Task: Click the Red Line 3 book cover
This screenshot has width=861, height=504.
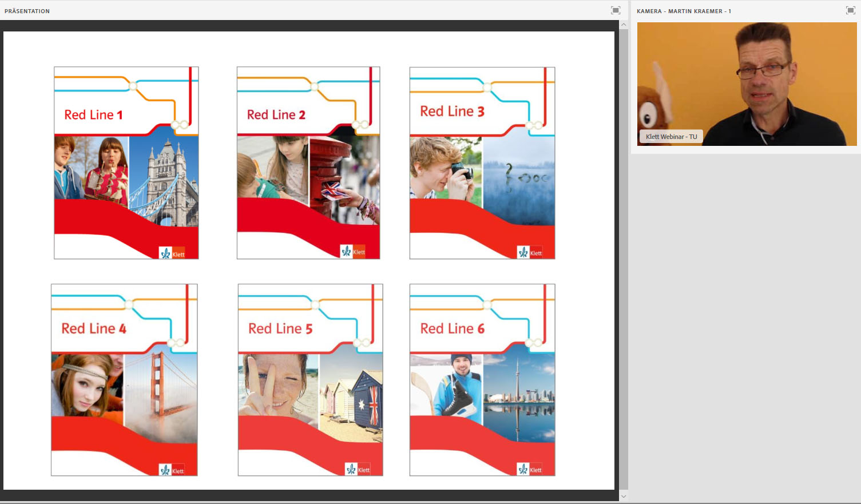Action: point(482,163)
